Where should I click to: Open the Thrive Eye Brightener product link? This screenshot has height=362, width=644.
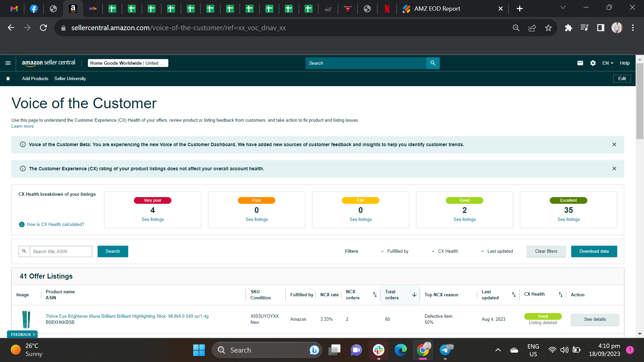pos(127,316)
